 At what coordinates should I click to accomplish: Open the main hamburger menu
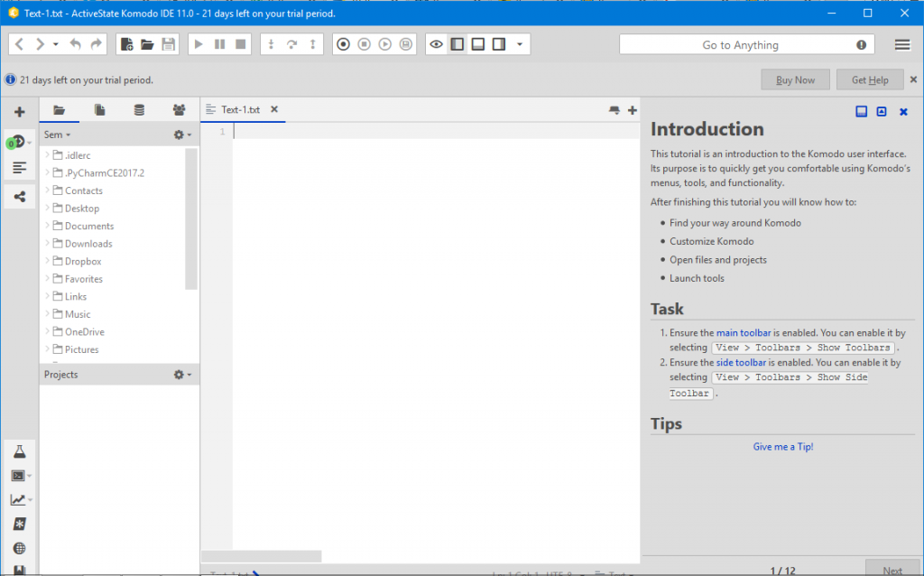[x=902, y=45]
